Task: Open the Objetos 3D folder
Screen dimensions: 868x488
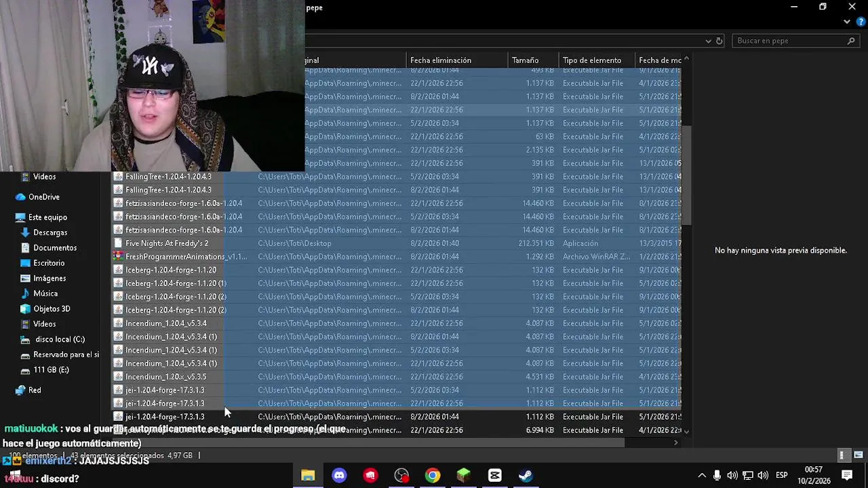Action: point(52,309)
